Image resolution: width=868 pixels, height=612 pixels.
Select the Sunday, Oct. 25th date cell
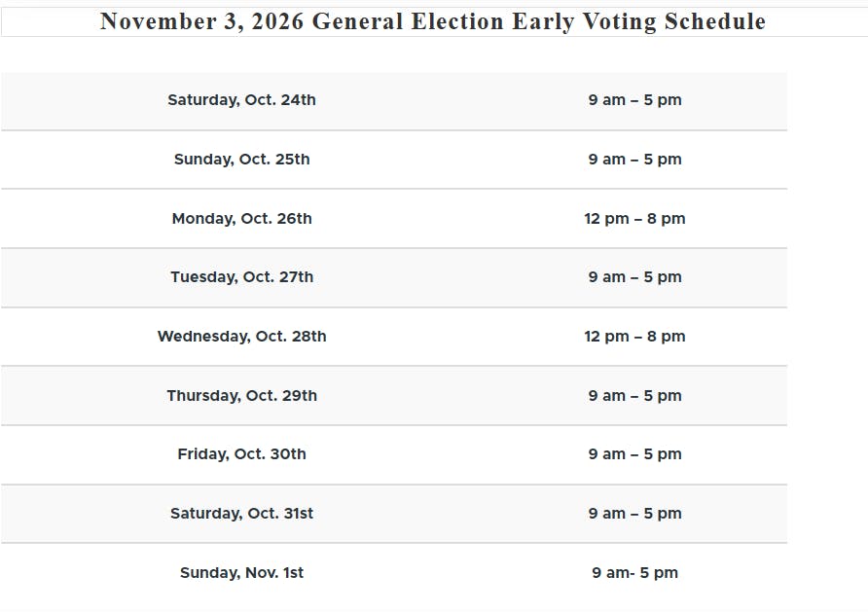point(242,160)
